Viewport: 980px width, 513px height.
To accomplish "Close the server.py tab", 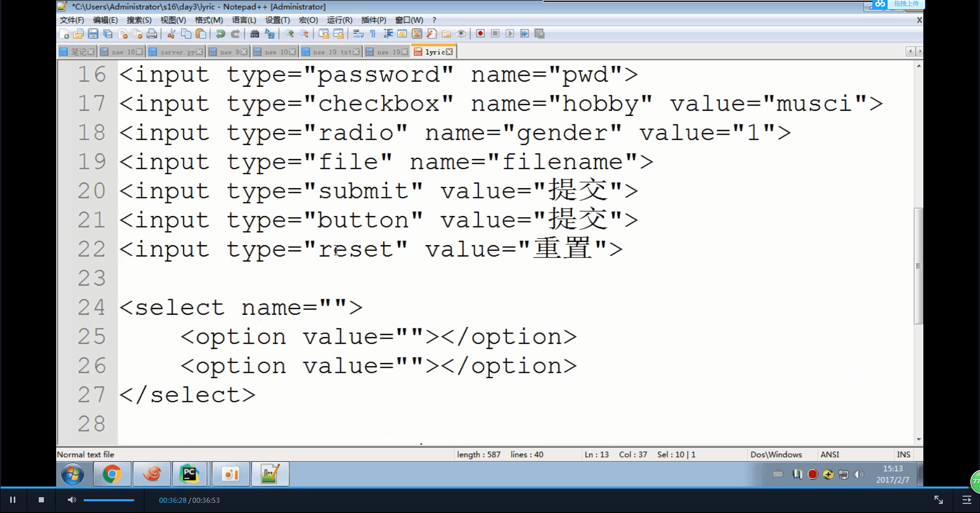I will coord(199,52).
